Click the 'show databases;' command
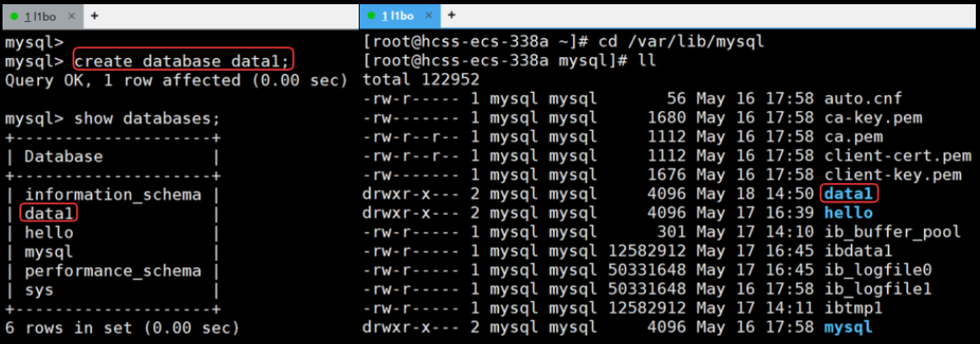 point(148,119)
